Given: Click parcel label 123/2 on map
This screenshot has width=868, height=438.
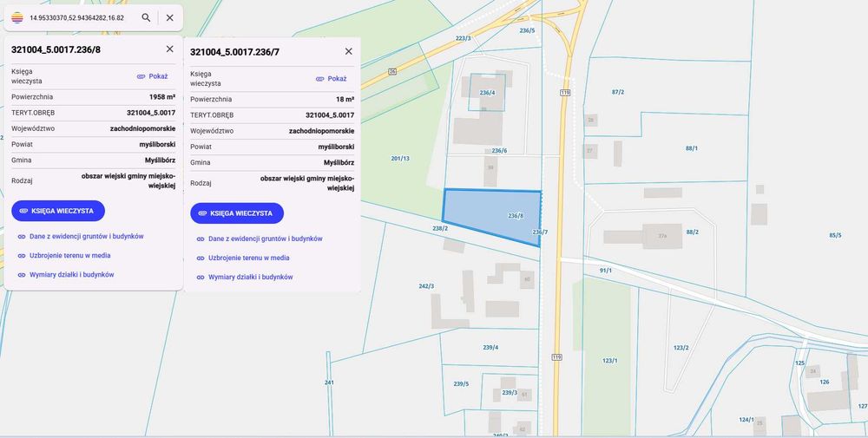Looking at the screenshot, I should pyautogui.click(x=681, y=348).
